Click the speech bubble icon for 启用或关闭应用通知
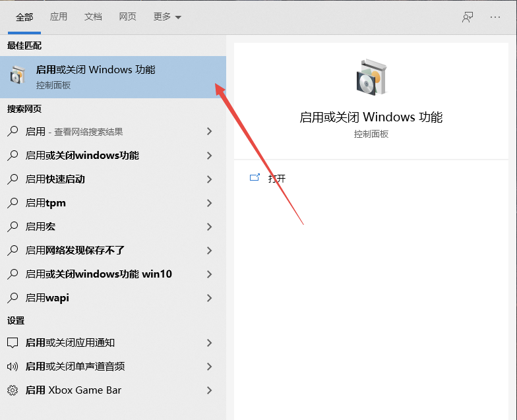 tap(13, 343)
